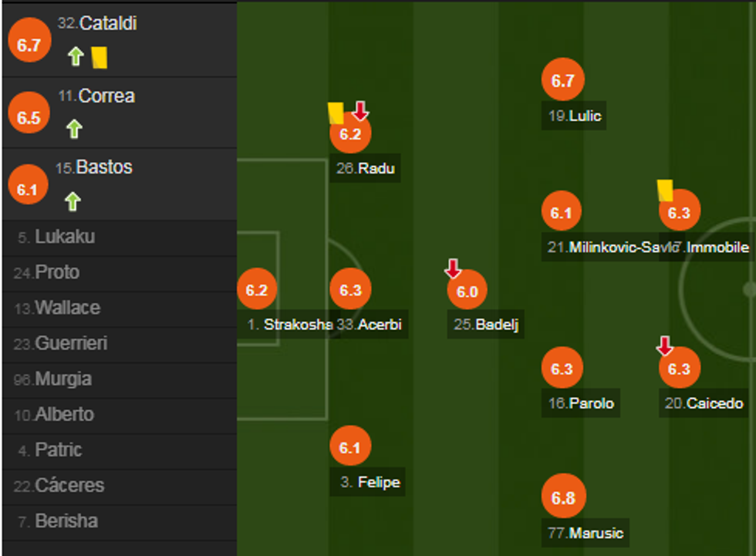Click Radu's red substituted-off arrow

(359, 111)
